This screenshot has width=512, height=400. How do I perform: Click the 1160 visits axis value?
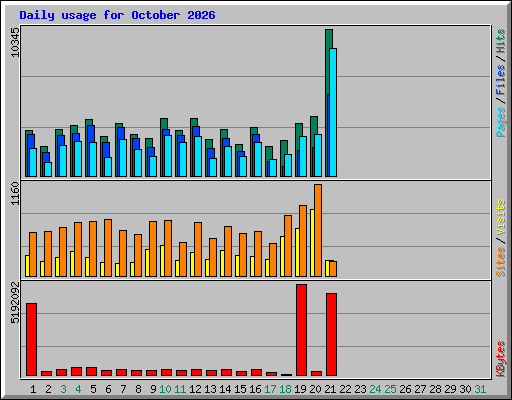(15, 194)
